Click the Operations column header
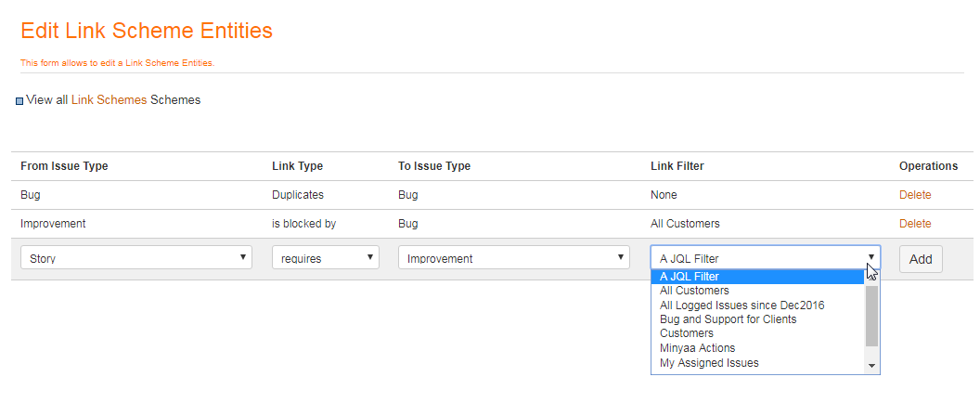Image resolution: width=980 pixels, height=416 pixels. pos(928,166)
